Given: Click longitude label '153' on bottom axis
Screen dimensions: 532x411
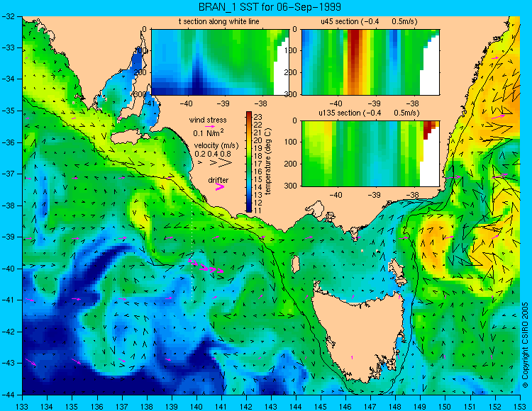Looking at the screenshot, I should (520, 407).
